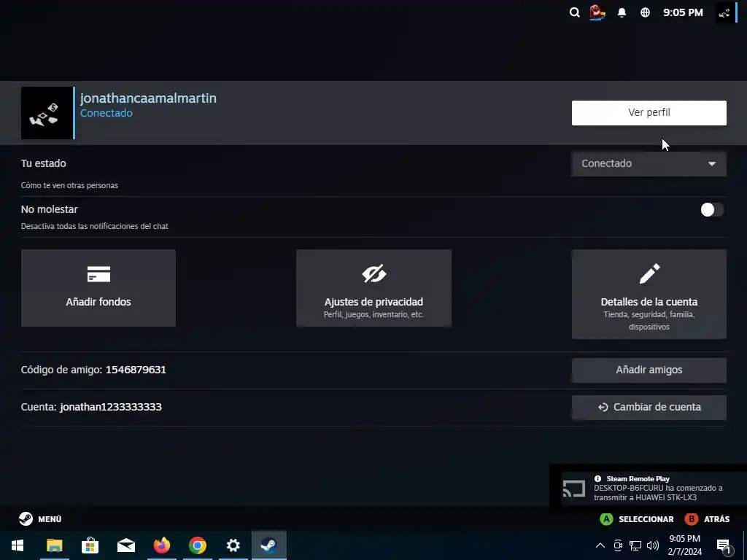Click the Cambiar de cuenta button
747x560 pixels.
[x=649, y=407]
